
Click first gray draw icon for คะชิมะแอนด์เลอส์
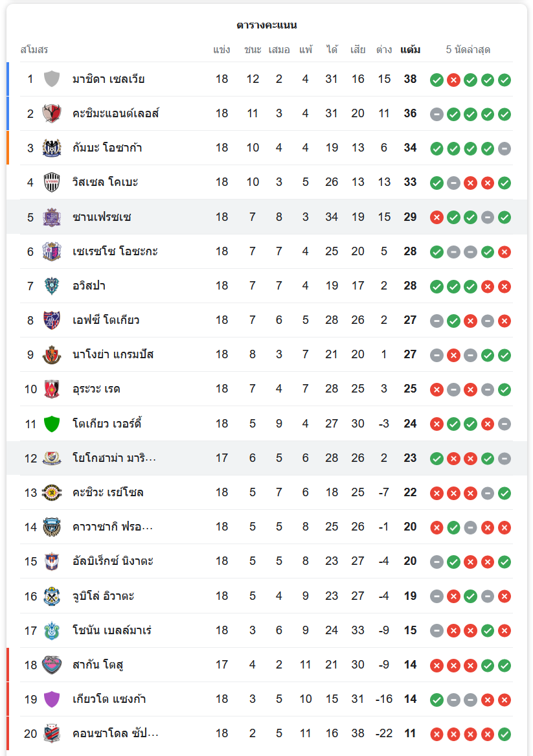(x=437, y=114)
